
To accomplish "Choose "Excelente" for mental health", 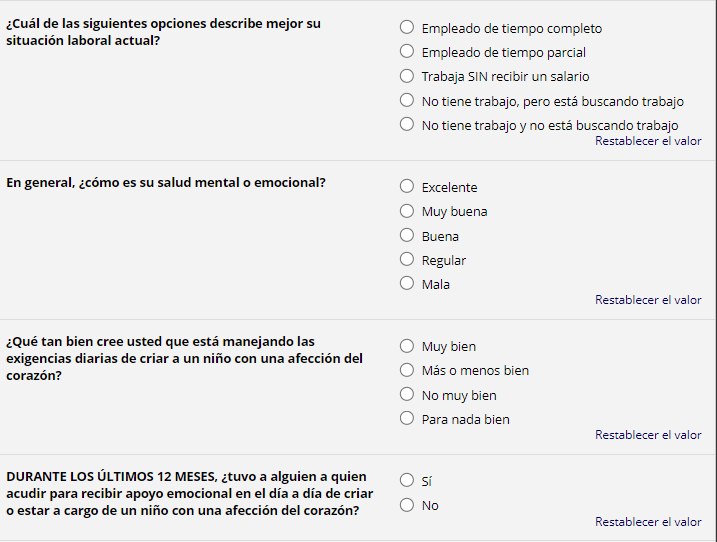I will tap(406, 187).
